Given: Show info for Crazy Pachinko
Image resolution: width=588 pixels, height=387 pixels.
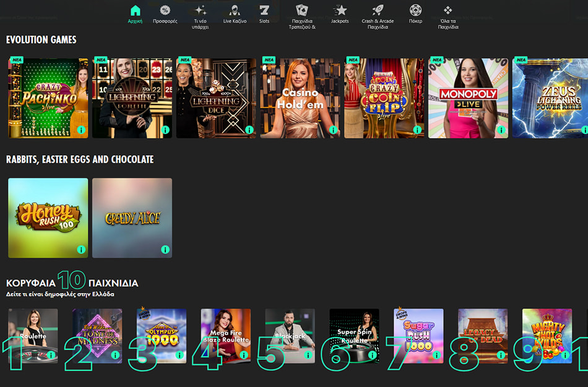Looking at the screenshot, I should click(81, 130).
